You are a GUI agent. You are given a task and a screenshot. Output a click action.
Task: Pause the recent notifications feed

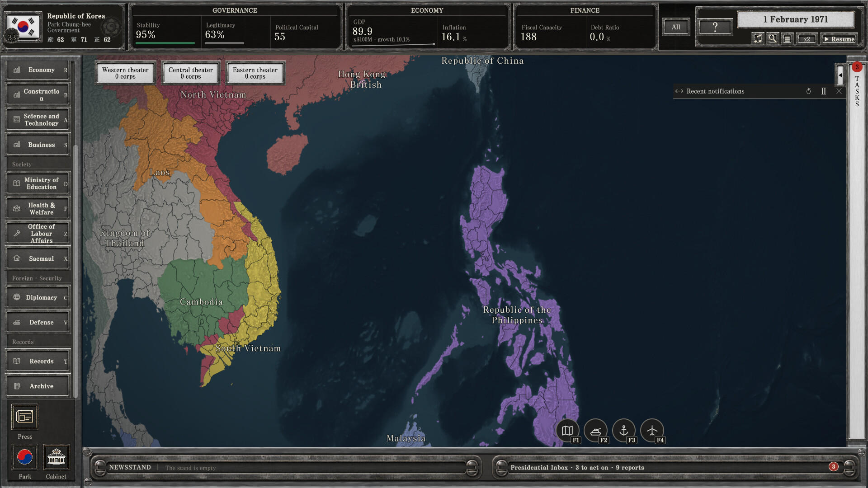824,91
